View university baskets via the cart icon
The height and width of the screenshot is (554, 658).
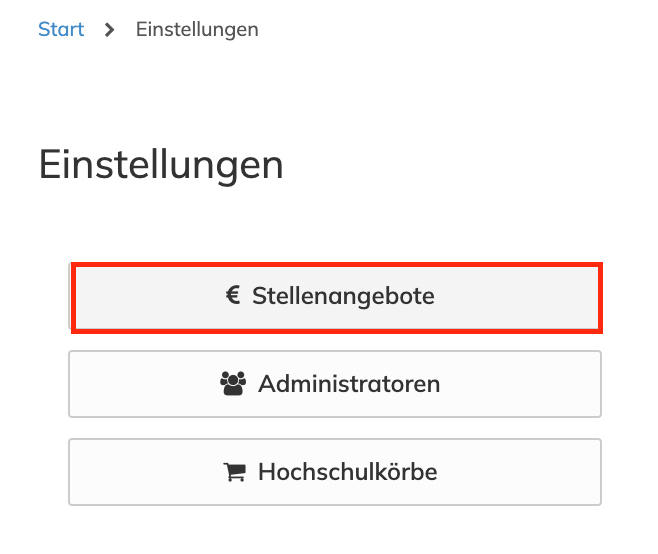pos(234,472)
